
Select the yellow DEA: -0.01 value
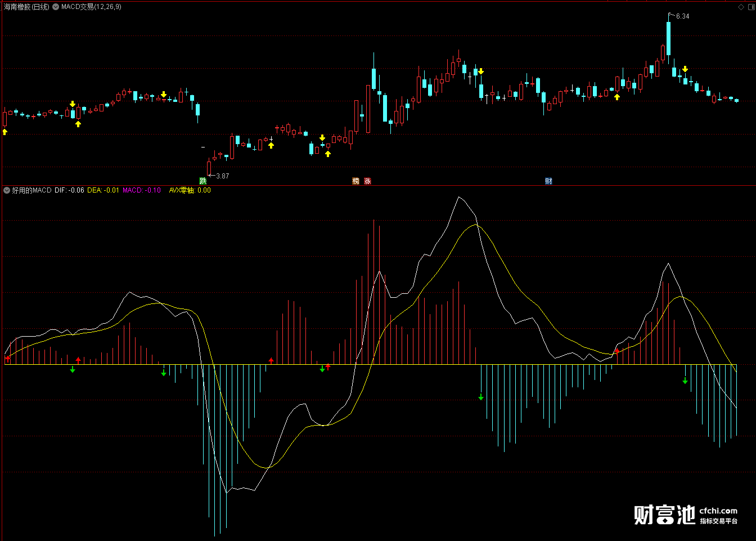[x=103, y=190]
